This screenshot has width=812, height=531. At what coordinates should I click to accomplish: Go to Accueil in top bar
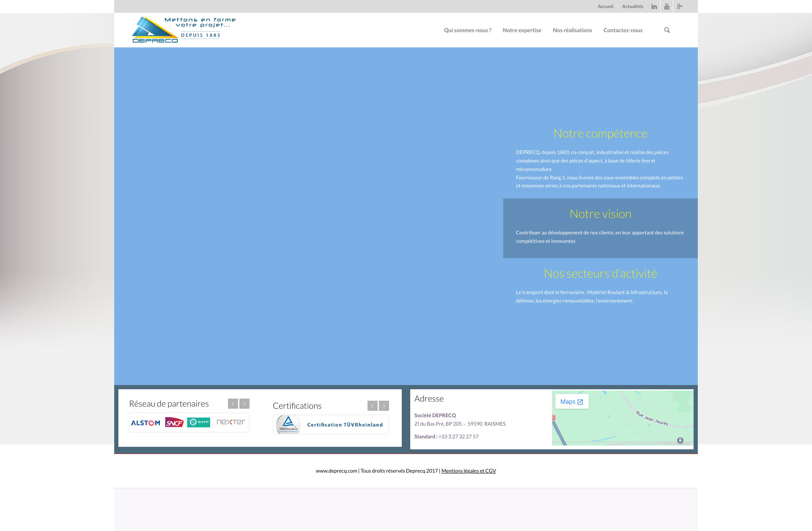click(x=605, y=6)
